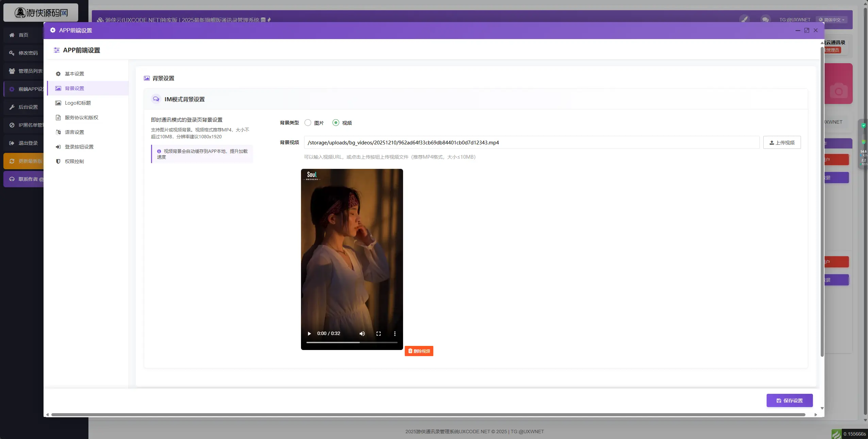The image size is (868, 439).
Task: Open 基本设置 in settings sidebar
Action: [x=74, y=74]
